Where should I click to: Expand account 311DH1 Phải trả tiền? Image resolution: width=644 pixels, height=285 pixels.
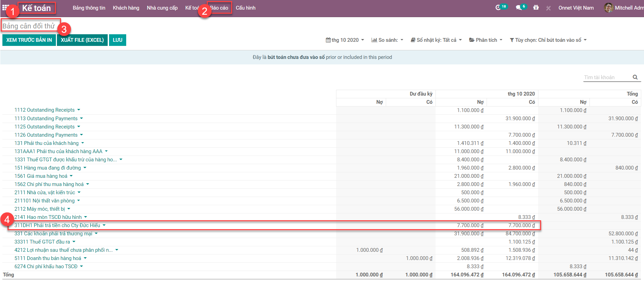coord(57,225)
